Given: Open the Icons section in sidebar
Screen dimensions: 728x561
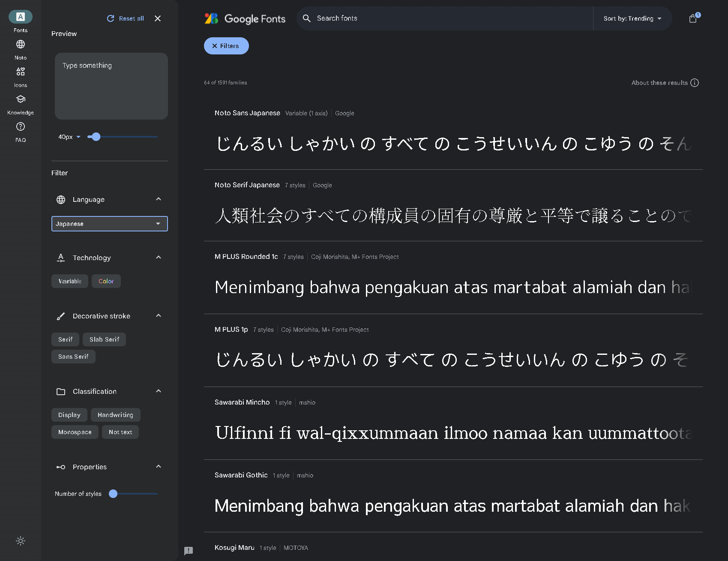Looking at the screenshot, I should [20, 77].
